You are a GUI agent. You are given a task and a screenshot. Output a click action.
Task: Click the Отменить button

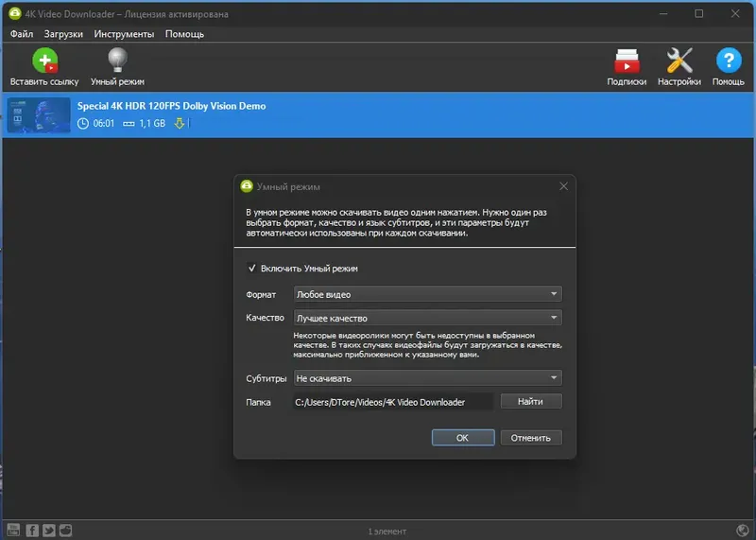[x=531, y=438]
